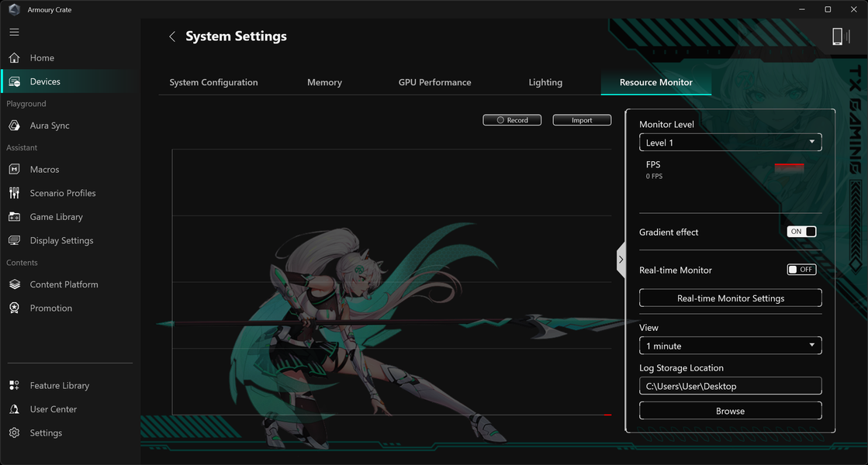Click the Monitor Level label

666,125
